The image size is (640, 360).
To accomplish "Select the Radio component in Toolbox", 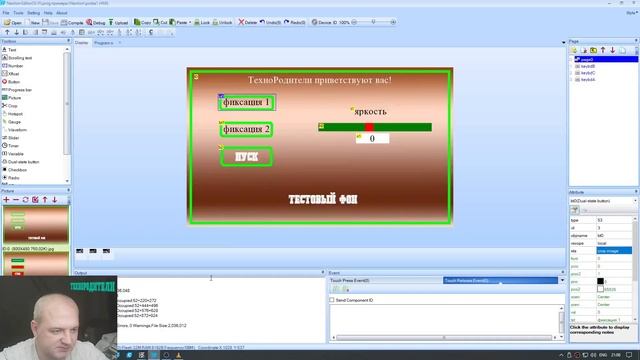I will (x=11, y=178).
